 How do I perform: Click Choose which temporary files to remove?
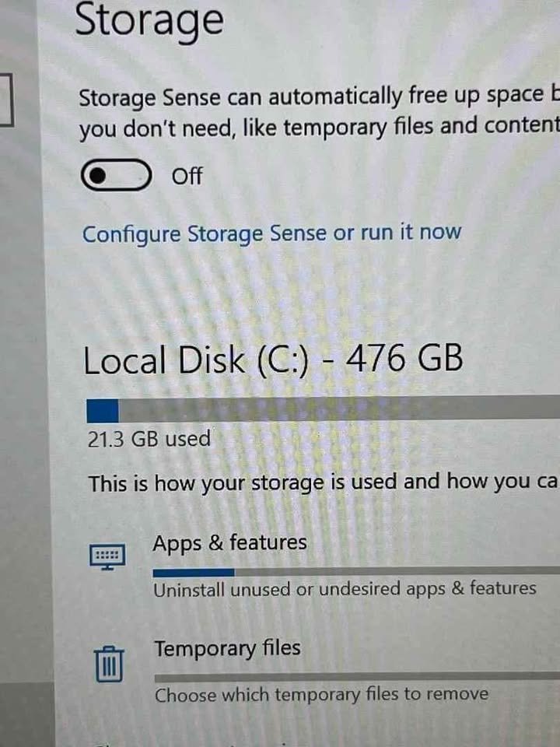click(321, 695)
